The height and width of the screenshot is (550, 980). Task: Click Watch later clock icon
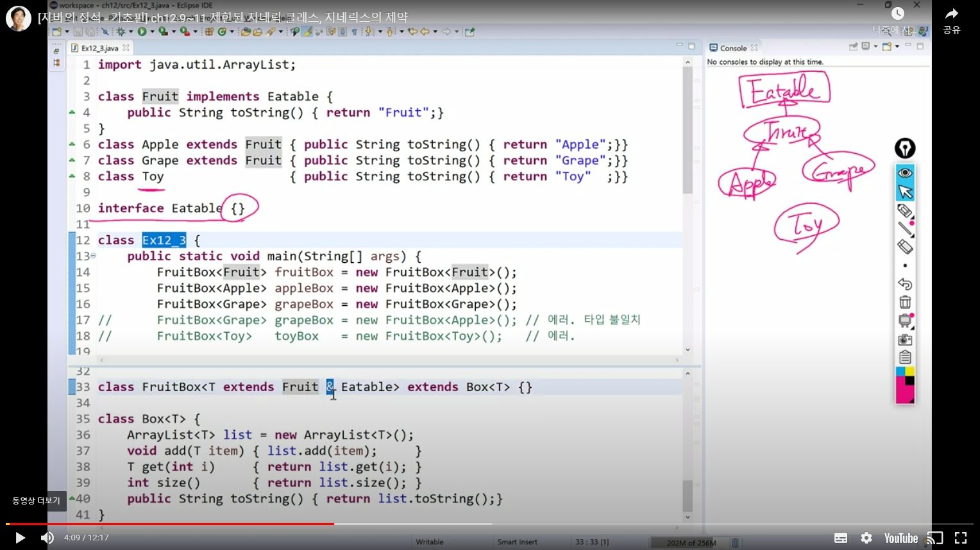pyautogui.click(x=898, y=13)
